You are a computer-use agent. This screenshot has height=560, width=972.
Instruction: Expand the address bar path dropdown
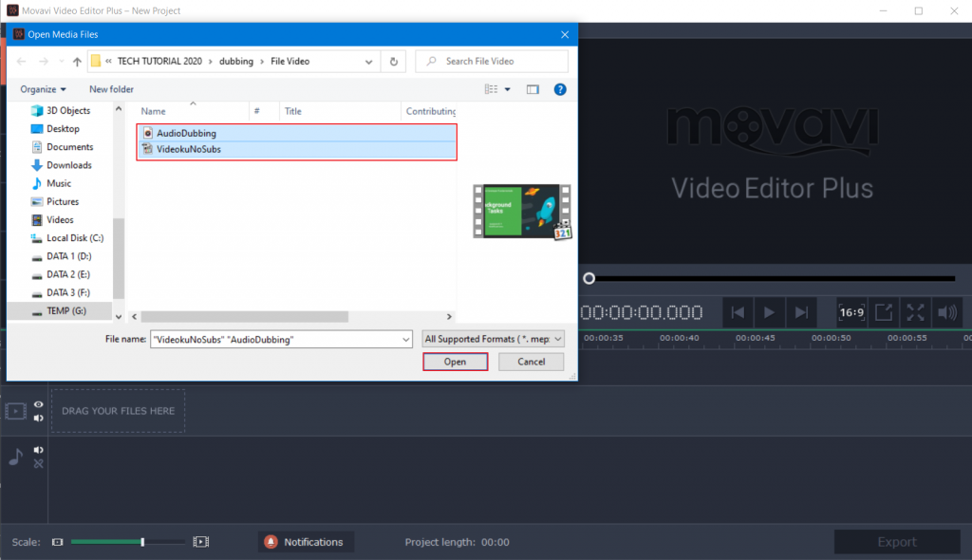coord(369,62)
